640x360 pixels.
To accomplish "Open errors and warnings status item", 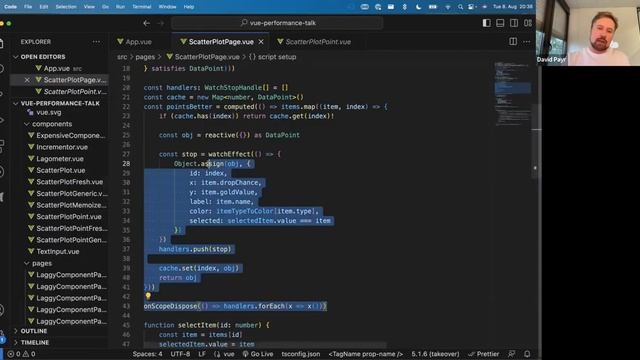I will (x=21, y=354).
